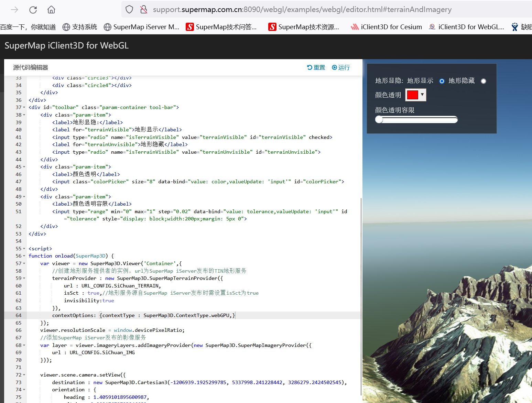Open the SuperMap技术问答 bookmark
This screenshot has width=532, height=403.
click(221, 27)
